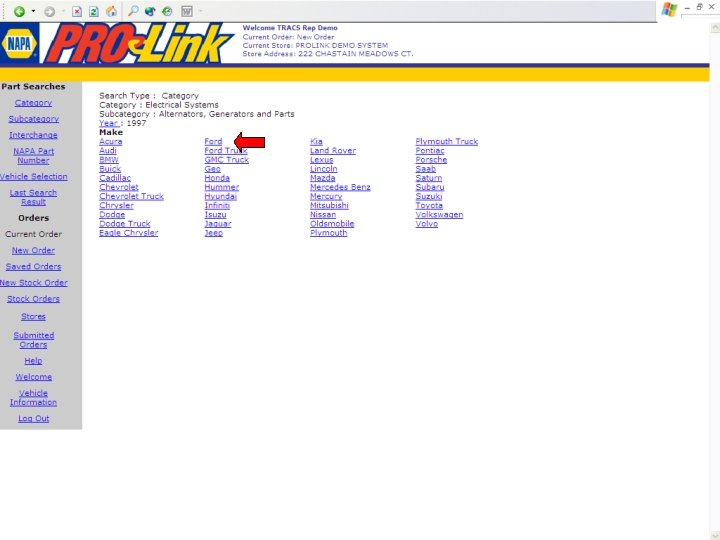Select Ford as the make
This screenshot has width=720, height=540.
[213, 141]
